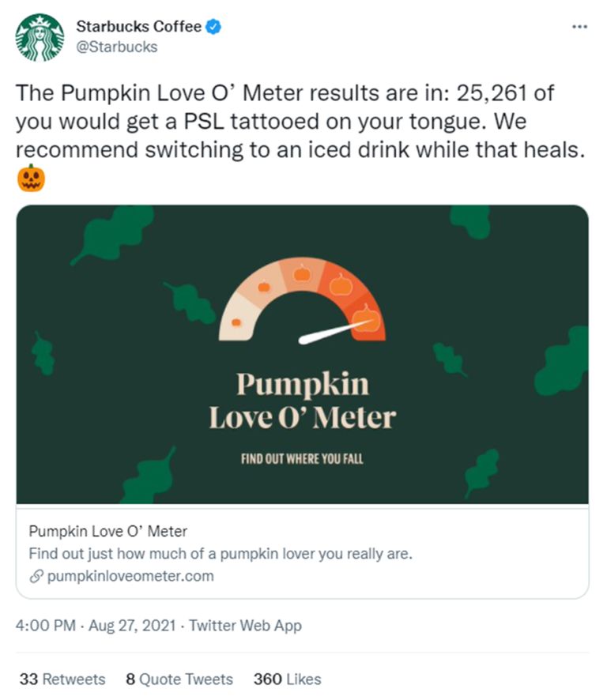Click the Pumpkin Love O' Meter card title
Viewport: 607px width, 700px height.
click(107, 531)
